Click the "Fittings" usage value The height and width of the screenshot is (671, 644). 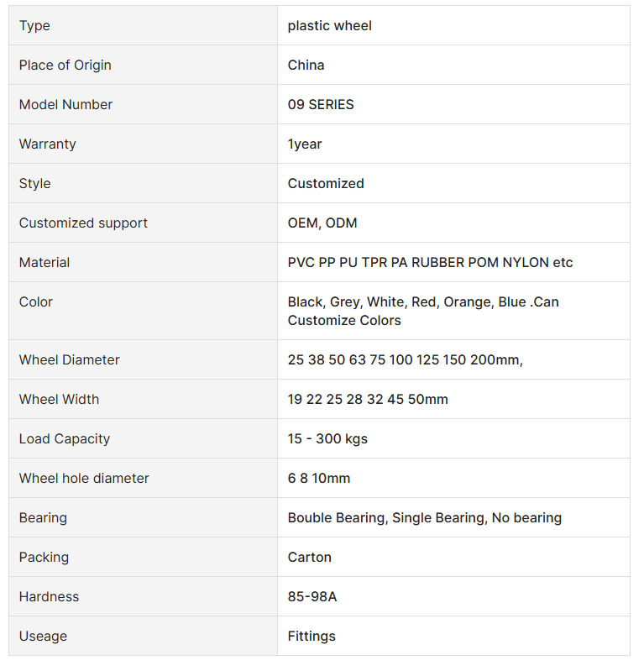(312, 637)
